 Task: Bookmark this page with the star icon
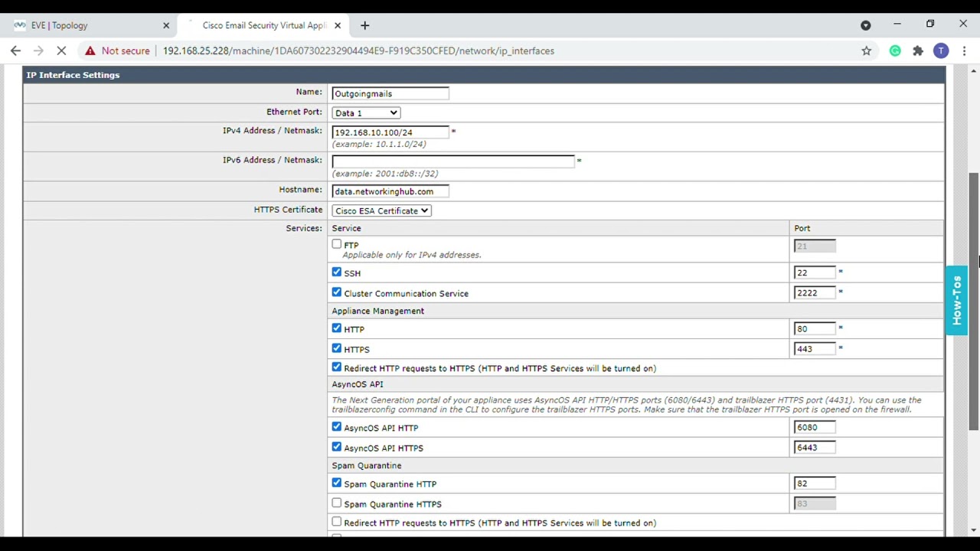(867, 51)
